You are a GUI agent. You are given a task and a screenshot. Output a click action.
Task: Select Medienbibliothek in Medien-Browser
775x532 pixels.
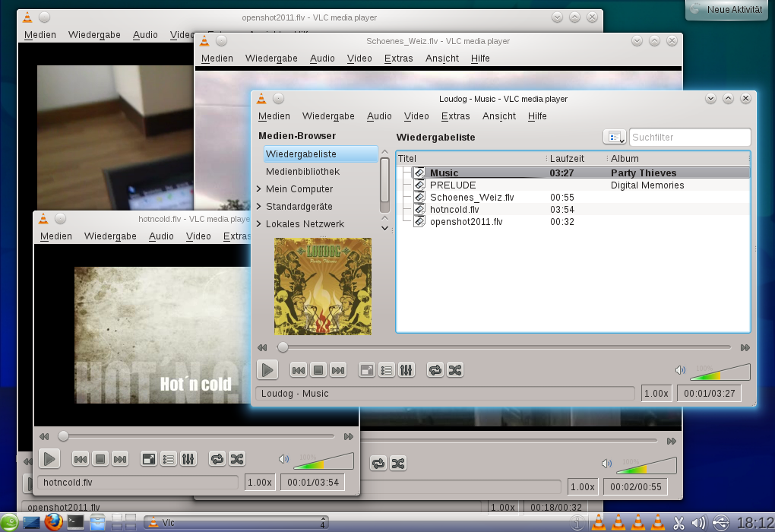[x=302, y=172]
